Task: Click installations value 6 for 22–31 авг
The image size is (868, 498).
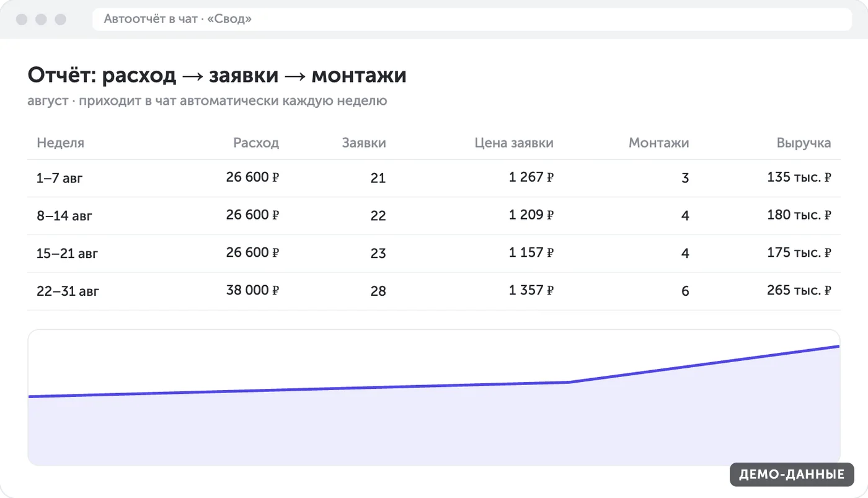Action: [x=685, y=291]
